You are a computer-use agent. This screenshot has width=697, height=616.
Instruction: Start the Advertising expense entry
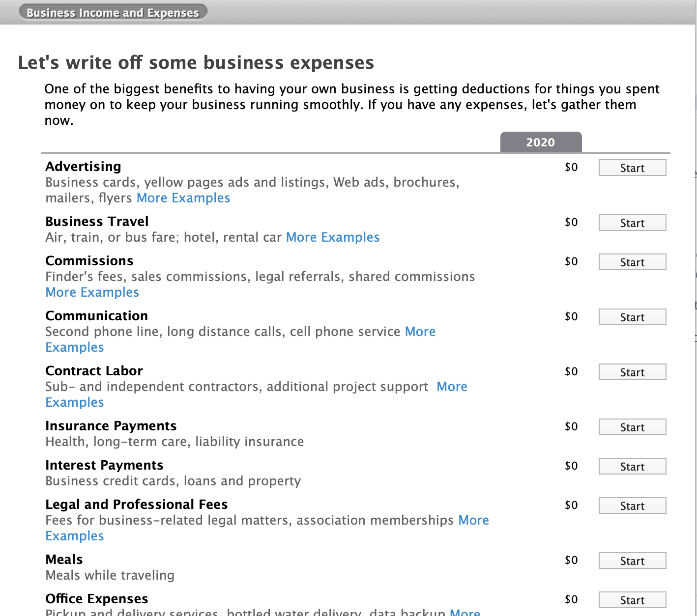click(x=632, y=168)
